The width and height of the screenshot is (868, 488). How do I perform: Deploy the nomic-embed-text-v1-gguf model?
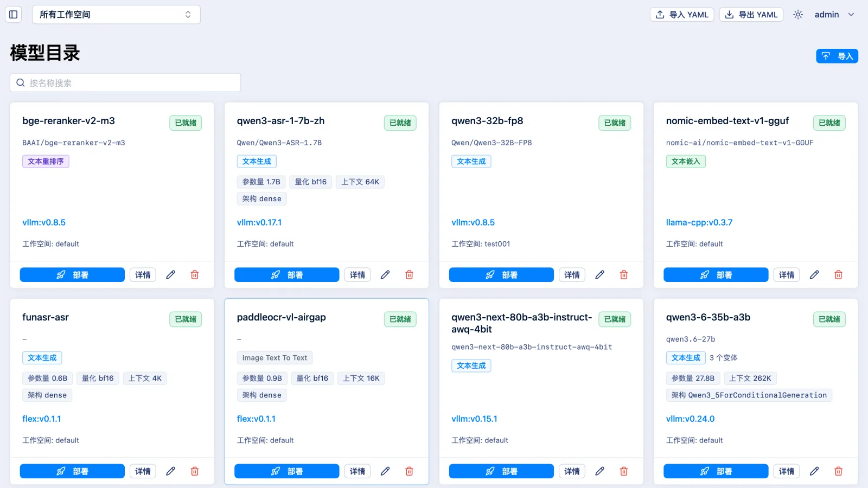716,275
